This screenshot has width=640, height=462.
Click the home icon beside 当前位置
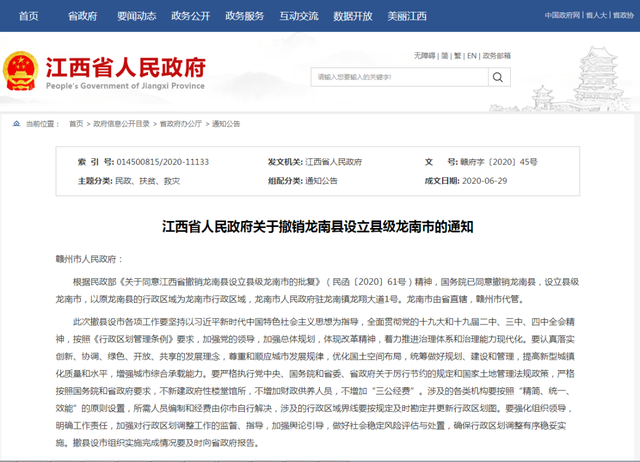[x=16, y=124]
